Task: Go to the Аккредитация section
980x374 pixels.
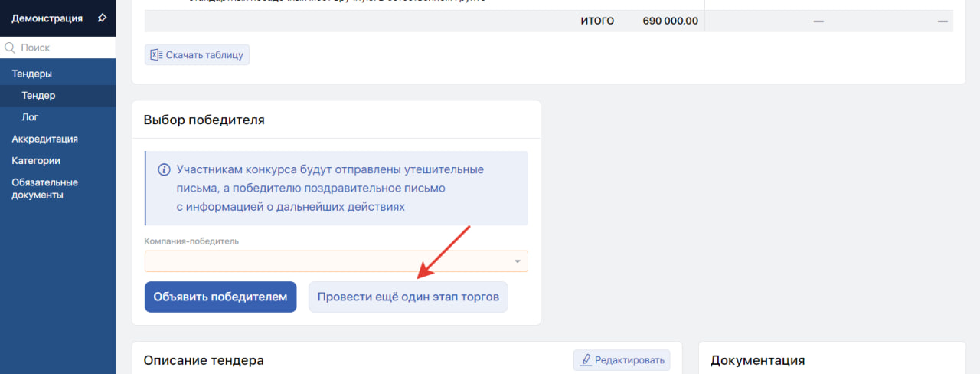Action: 44,139
